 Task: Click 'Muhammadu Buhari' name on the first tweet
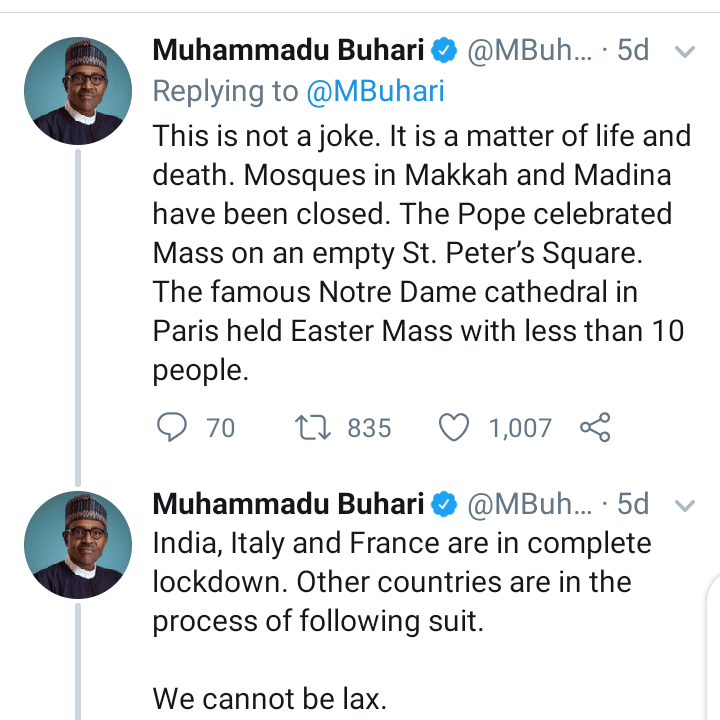(288, 50)
